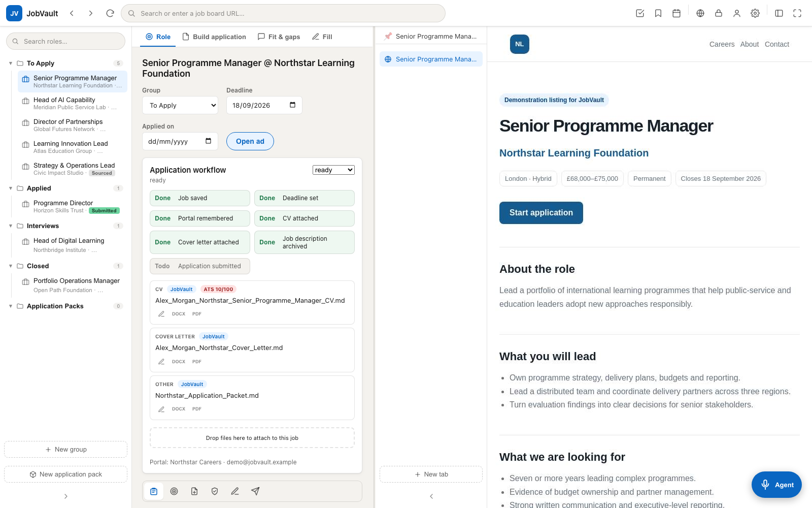Switch to the Role tab
The height and width of the screenshot is (508, 812).
click(158, 37)
